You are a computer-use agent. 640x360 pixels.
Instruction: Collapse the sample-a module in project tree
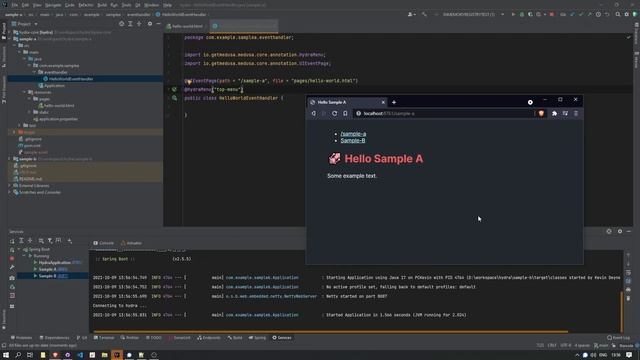[9, 39]
